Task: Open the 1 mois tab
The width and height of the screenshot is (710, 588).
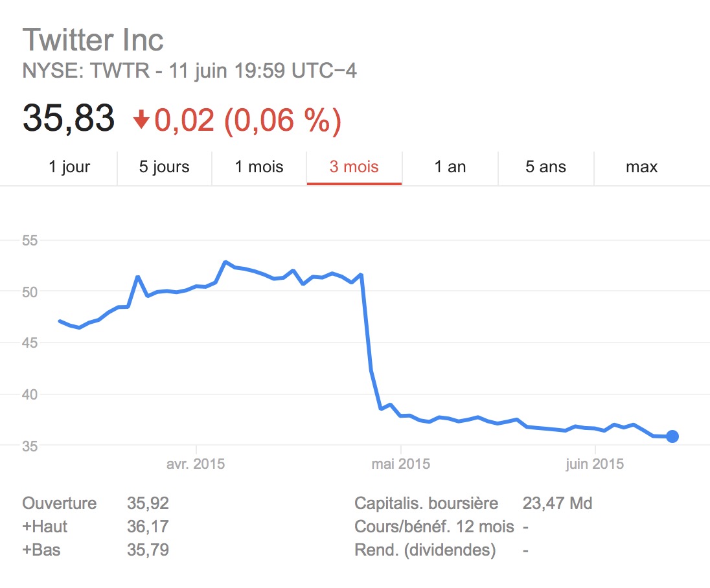Action: click(259, 167)
